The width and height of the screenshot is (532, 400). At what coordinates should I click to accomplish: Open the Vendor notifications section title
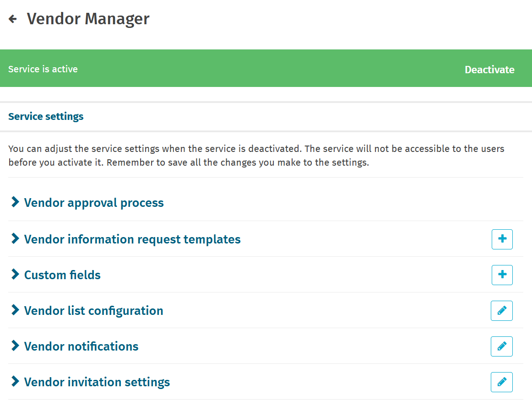[x=81, y=346]
